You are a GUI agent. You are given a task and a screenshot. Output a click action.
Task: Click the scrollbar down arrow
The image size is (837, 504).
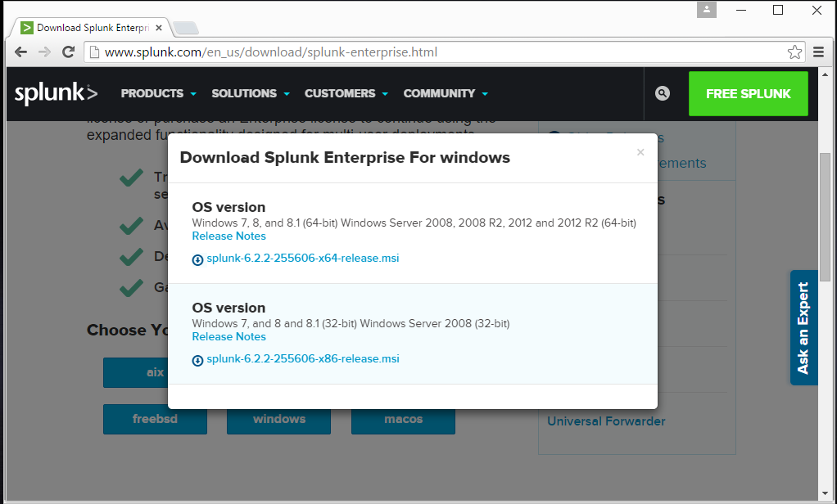click(825, 494)
